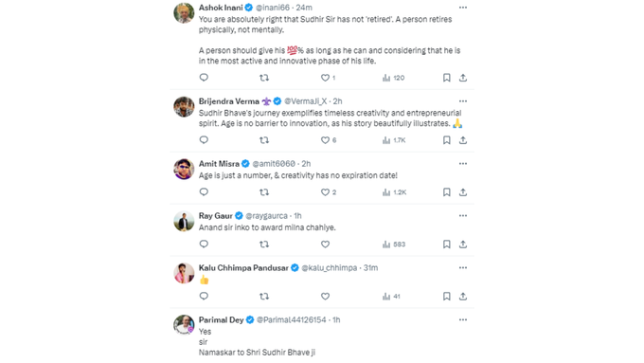Viewport: 644px width, 363px height.
Task: Reply to Ray Gaur's tweet
Action: (x=204, y=245)
